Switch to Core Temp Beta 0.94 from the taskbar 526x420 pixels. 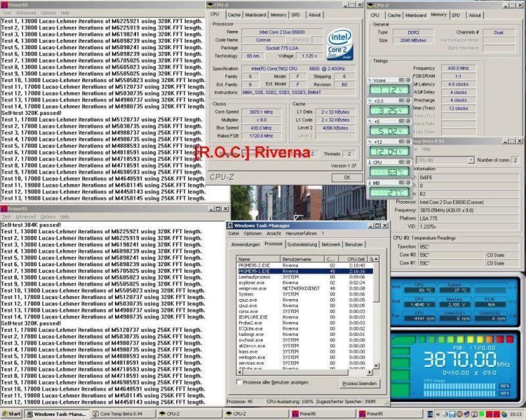pyautogui.click(x=124, y=414)
